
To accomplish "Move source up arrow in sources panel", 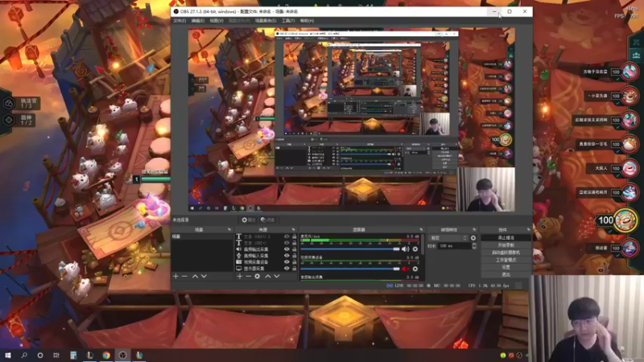I will point(268,277).
